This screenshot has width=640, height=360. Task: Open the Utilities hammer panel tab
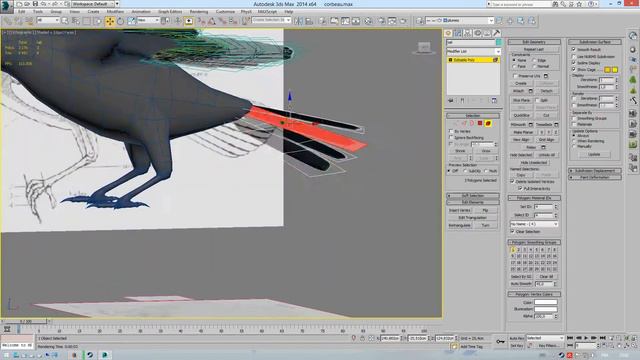coord(497,33)
